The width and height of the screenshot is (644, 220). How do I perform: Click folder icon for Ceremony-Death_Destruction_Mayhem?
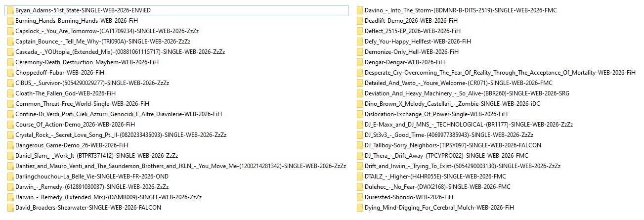coord(10,62)
